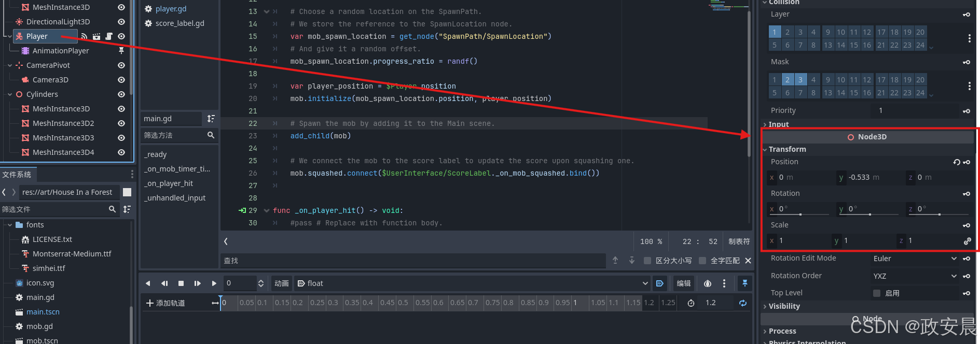Collapse the CameraPivot node

10,65
